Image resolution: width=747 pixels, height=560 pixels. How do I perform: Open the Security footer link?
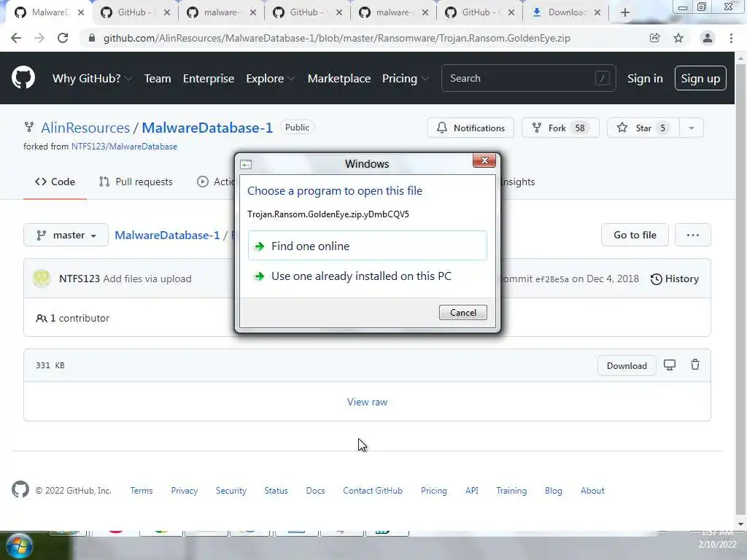click(231, 491)
